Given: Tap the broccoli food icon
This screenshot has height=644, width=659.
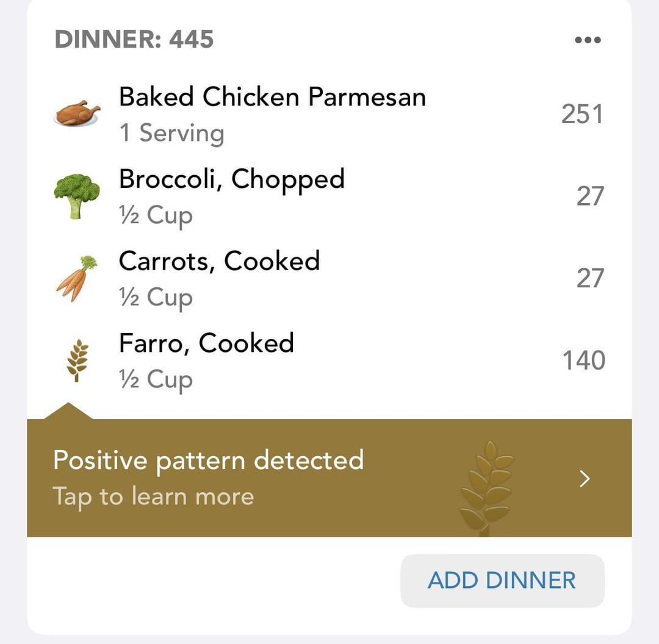Looking at the screenshot, I should coord(77,196).
